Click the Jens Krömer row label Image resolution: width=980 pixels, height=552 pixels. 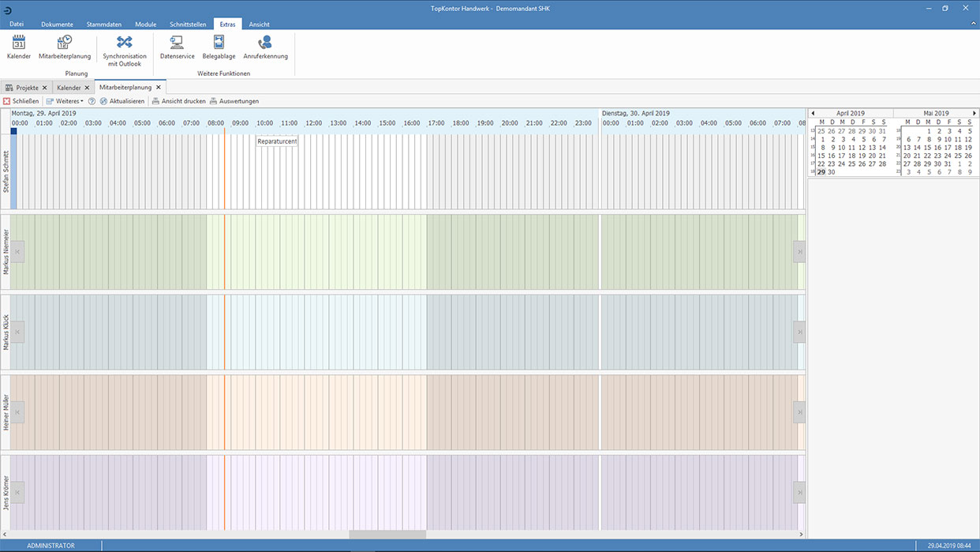(x=6, y=492)
